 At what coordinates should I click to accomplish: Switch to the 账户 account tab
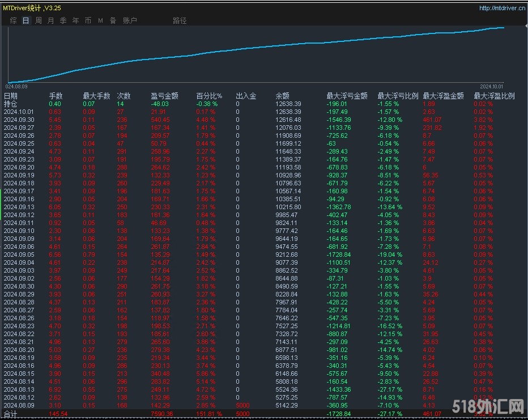[130, 20]
